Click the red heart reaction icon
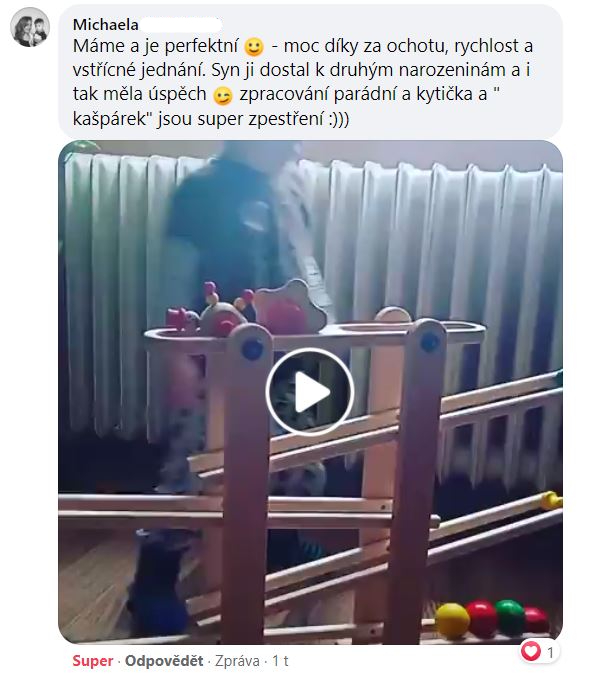 point(531,651)
